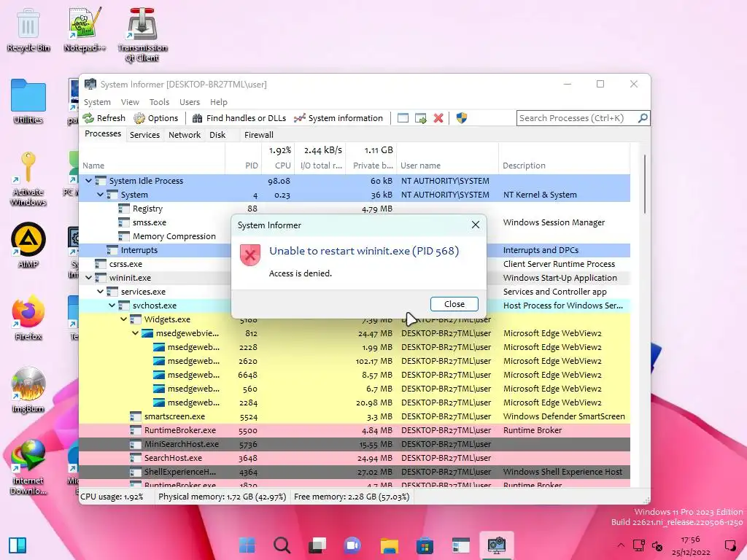Open the ImgBurn desktop shortcut
747x560 pixels.
(x=28, y=390)
